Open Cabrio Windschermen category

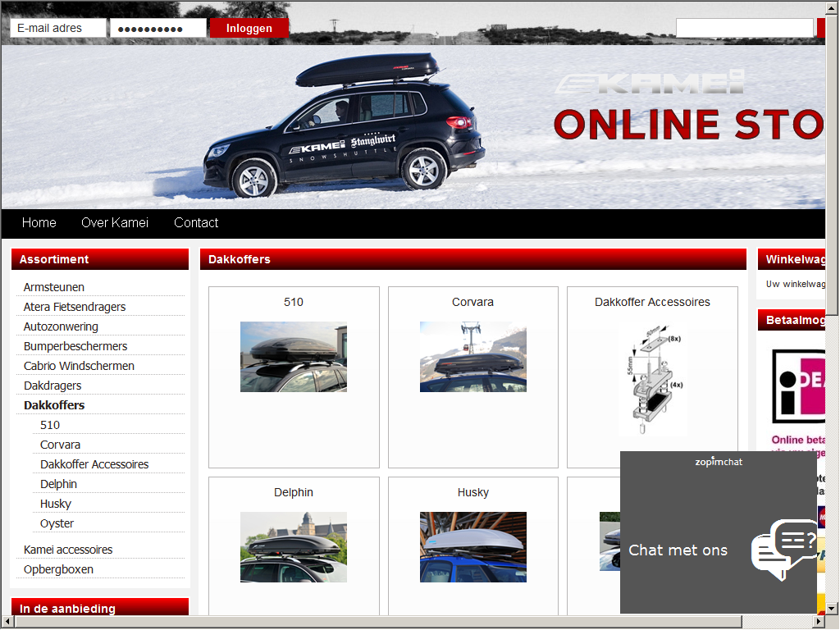(79, 366)
